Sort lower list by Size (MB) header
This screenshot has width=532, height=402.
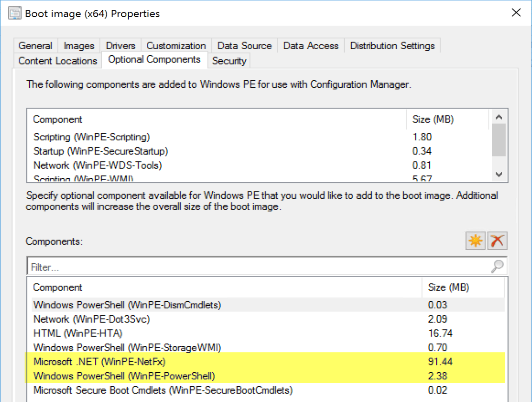click(x=448, y=287)
